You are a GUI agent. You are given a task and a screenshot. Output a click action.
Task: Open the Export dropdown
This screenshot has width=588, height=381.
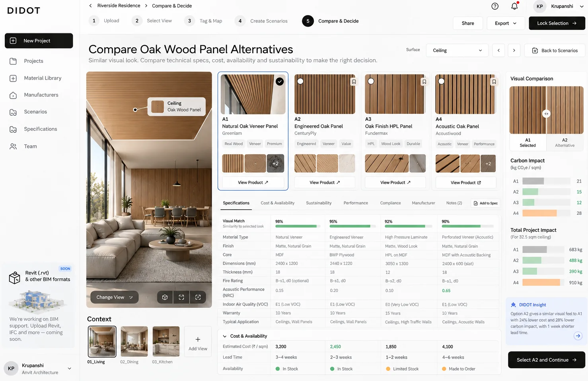[505, 23]
